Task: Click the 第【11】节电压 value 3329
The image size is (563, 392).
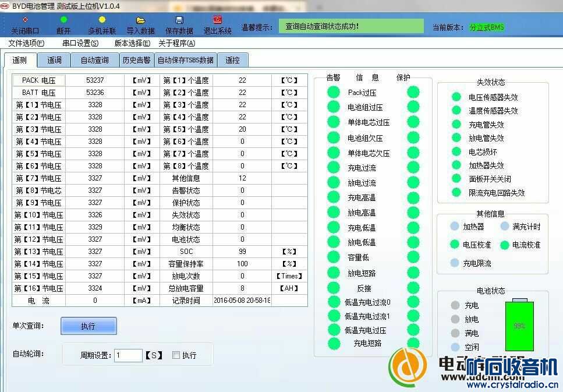Action: coord(95,227)
